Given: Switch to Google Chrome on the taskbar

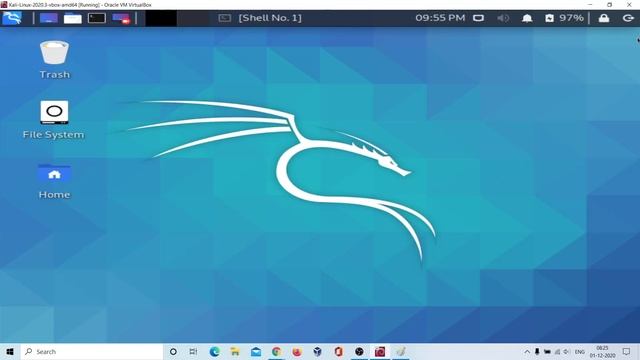Looking at the screenshot, I should [x=276, y=351].
